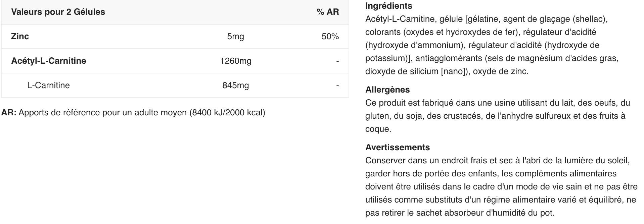Select the Acétyl-L-Carnitine row label in table
The image size is (644, 224).
(x=49, y=61)
